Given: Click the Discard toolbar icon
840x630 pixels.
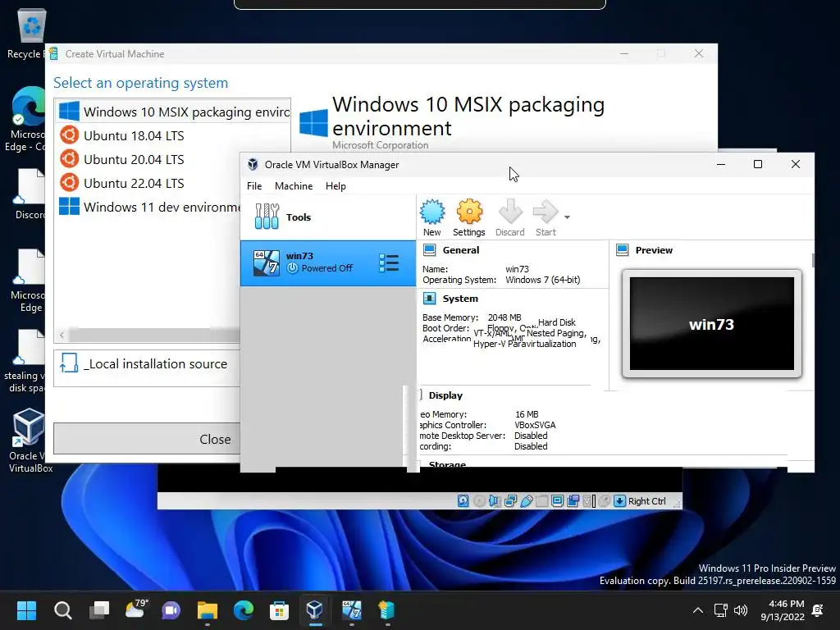Looking at the screenshot, I should point(510,217).
